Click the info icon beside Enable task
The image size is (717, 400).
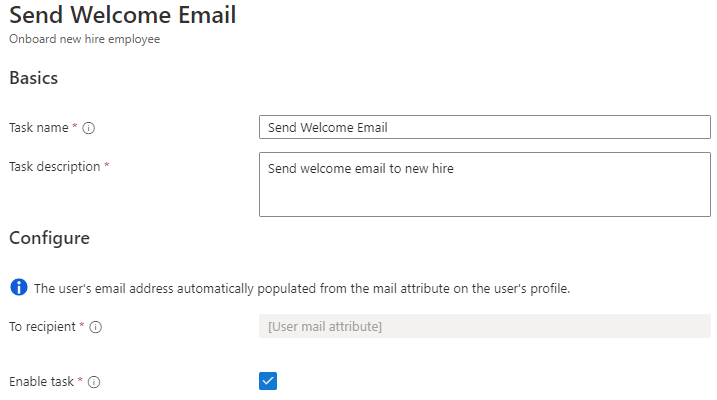tap(94, 382)
